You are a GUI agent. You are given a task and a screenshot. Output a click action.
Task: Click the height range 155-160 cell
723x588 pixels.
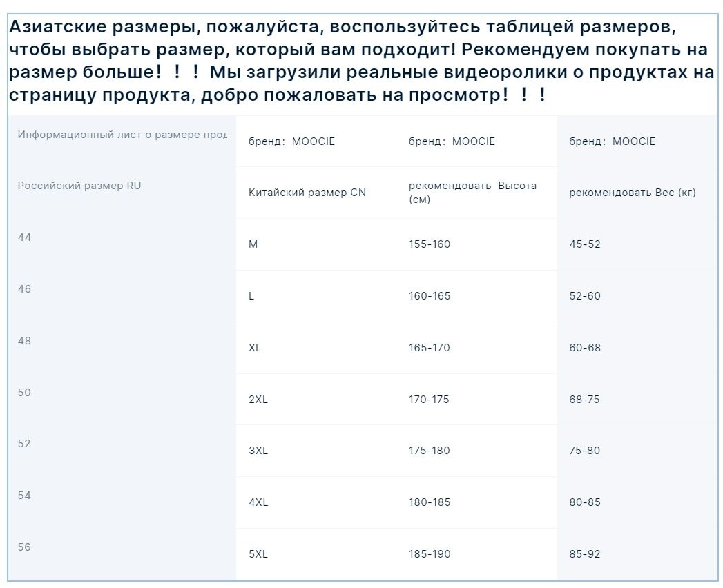[x=429, y=244]
